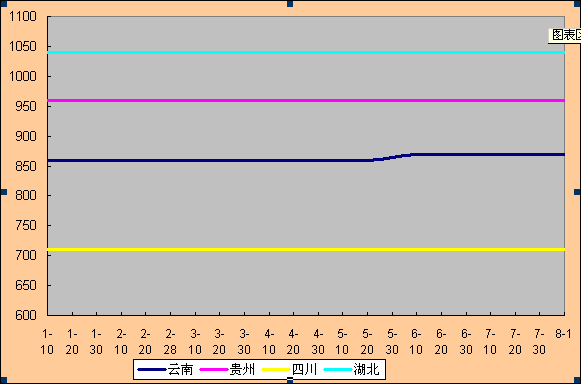Click the 8-1 date axis label
581x384 pixels.
563,334
